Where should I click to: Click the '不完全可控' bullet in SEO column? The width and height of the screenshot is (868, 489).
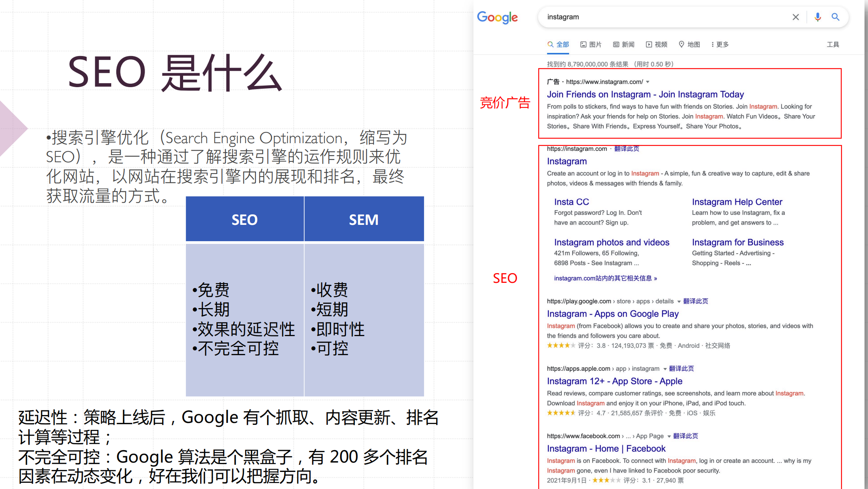[x=236, y=349]
